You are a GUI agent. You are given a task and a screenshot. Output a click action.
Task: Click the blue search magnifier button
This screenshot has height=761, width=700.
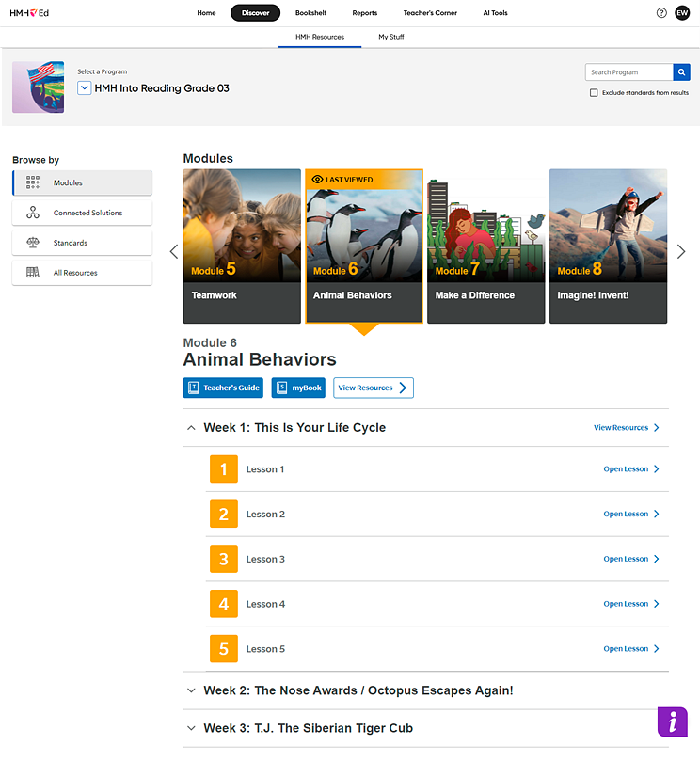(681, 72)
